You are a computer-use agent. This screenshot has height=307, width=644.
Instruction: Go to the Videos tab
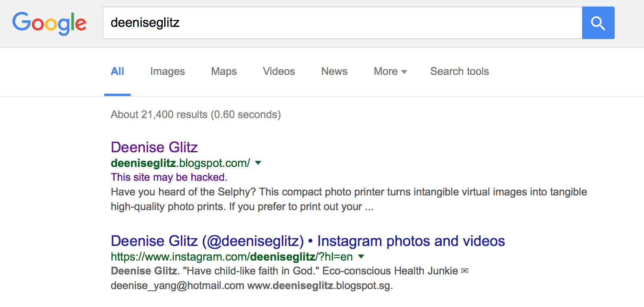[279, 72]
